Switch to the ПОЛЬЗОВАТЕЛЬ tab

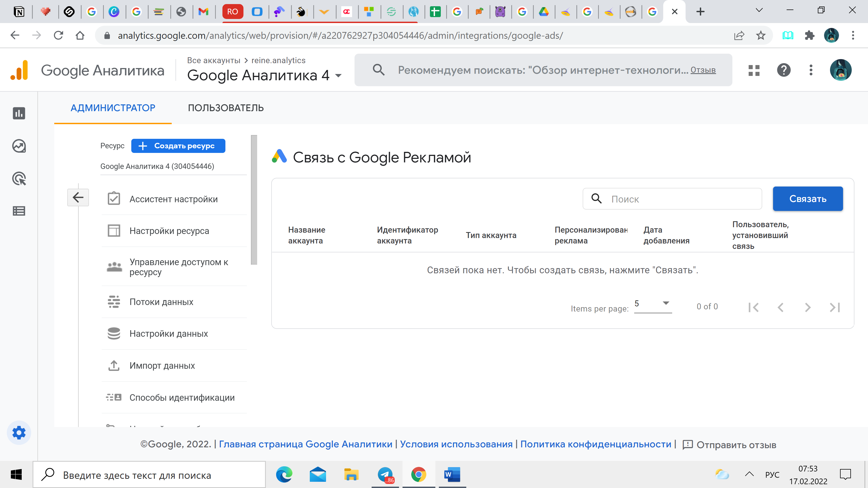(226, 108)
